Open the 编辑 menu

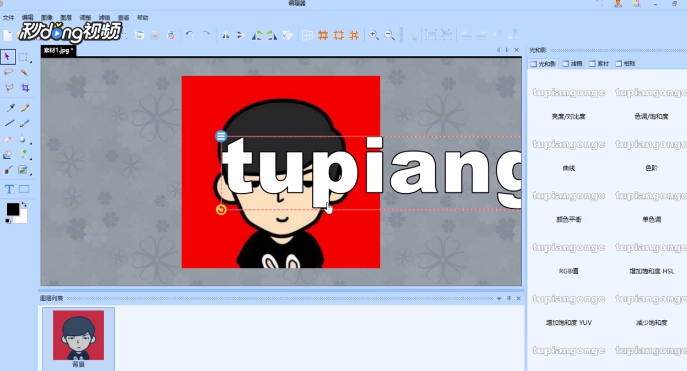pos(28,18)
